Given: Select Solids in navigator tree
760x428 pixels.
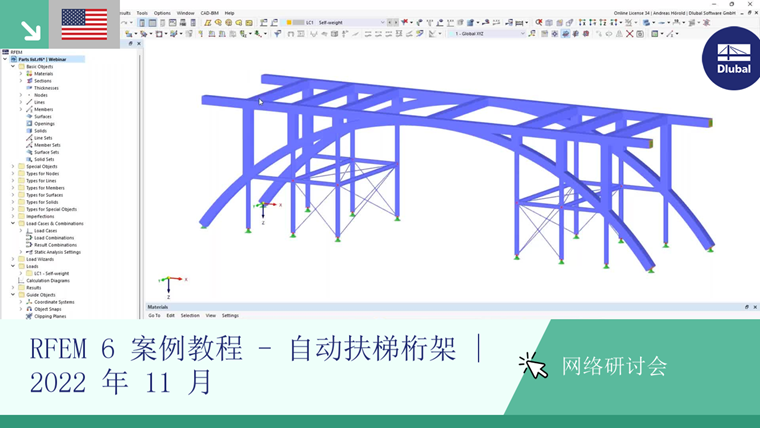Looking at the screenshot, I should 40,131.
